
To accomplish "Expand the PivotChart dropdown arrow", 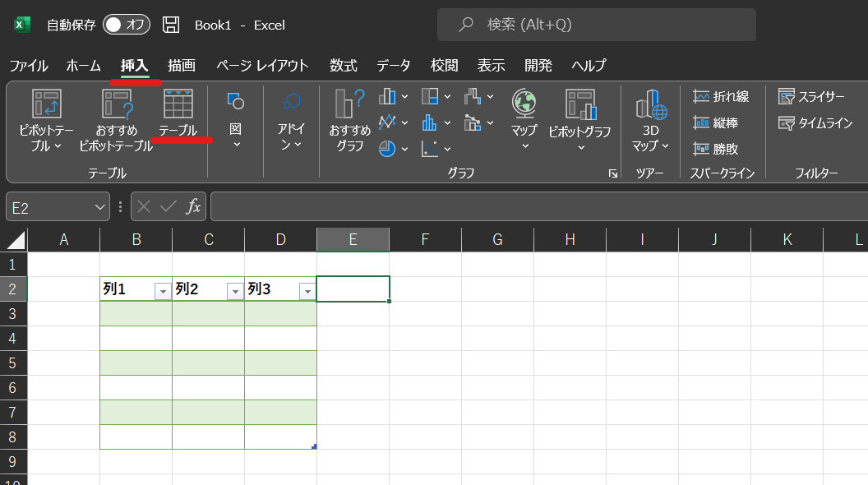I will click(x=581, y=147).
